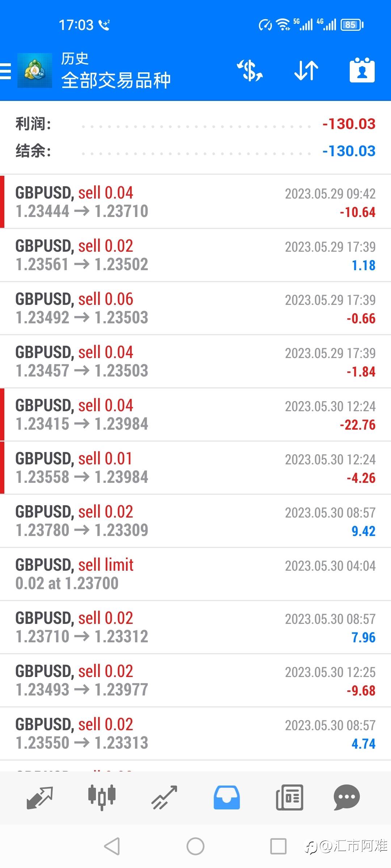Screen dimensions: 391x868
Task: Open the Trade tab with trend arrow
Action: click(x=164, y=797)
